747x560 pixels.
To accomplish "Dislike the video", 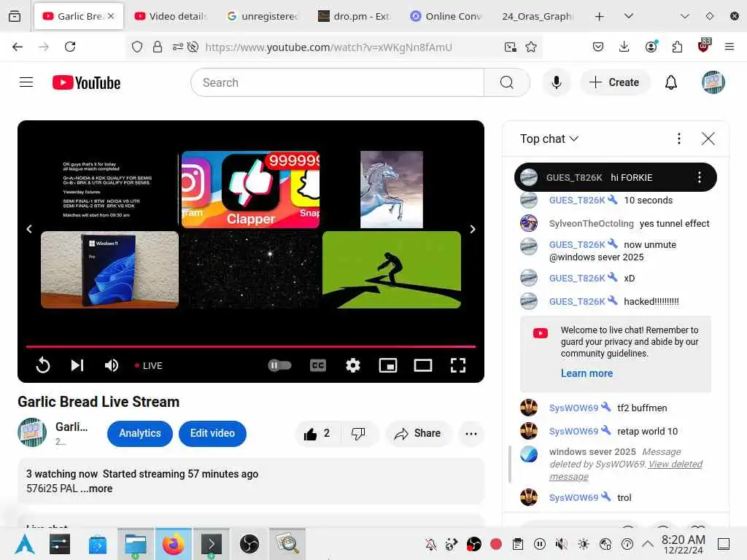I will coord(358,433).
